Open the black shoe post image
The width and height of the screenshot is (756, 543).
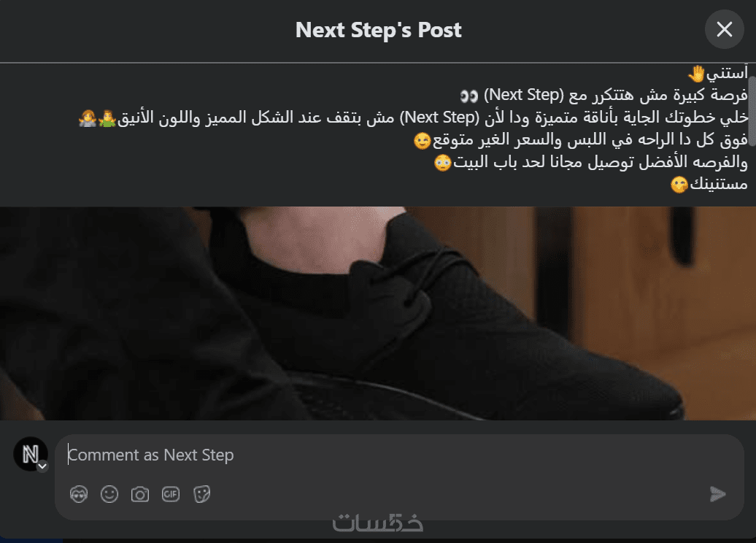[378, 313]
